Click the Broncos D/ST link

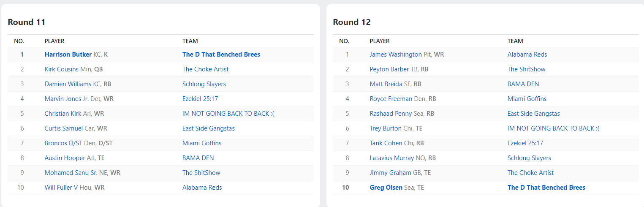(x=63, y=143)
